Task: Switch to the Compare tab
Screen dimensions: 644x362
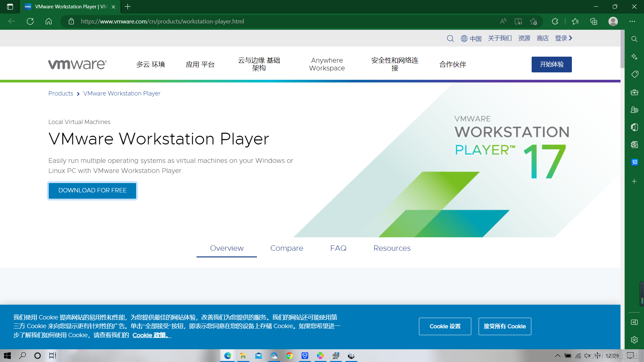Action: click(287, 248)
